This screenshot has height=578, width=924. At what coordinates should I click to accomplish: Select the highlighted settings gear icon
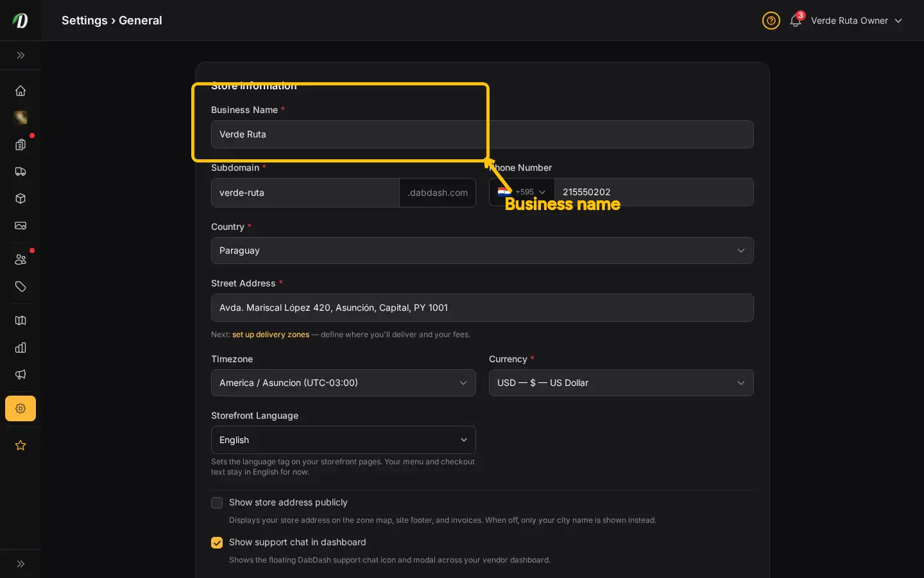point(21,408)
